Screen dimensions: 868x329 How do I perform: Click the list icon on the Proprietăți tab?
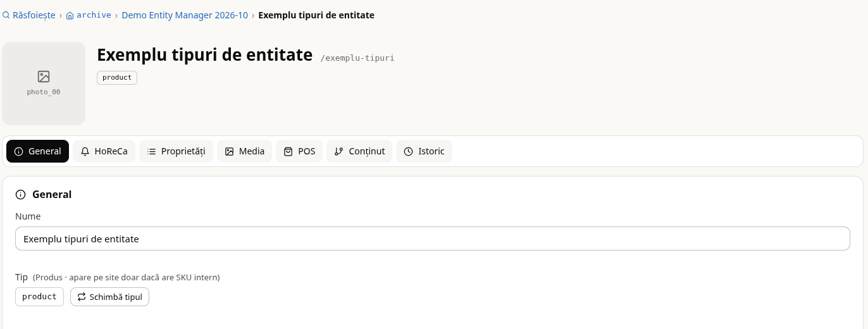[x=152, y=151]
